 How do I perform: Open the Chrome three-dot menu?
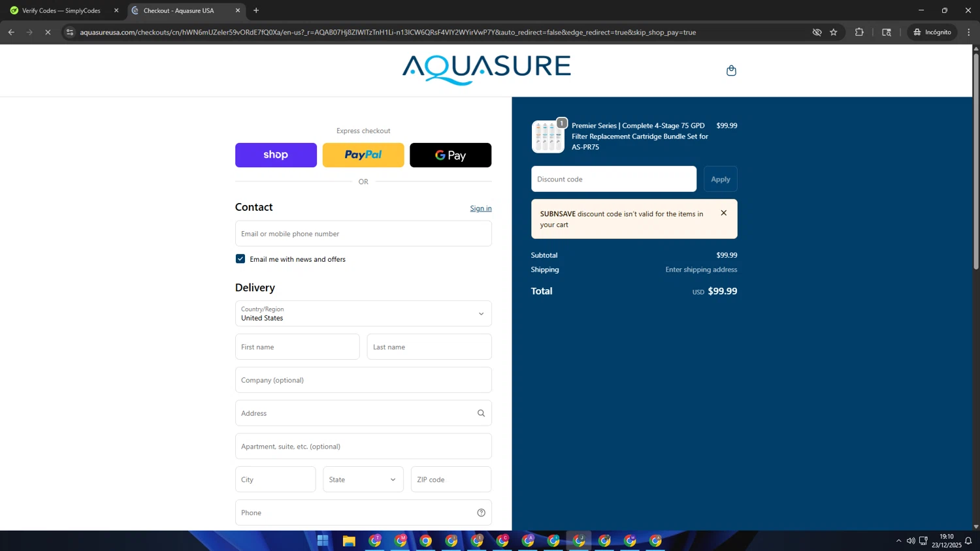click(x=969, y=32)
